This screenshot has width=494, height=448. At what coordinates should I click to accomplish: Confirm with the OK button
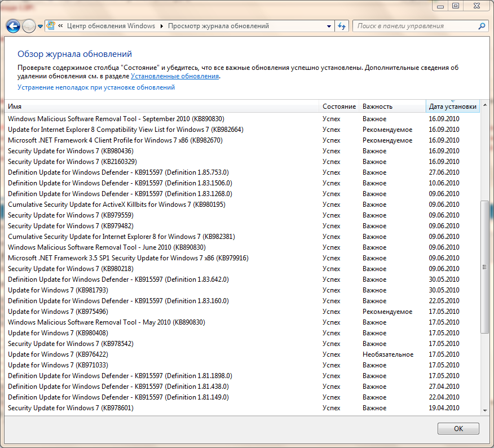pyautogui.click(x=458, y=428)
